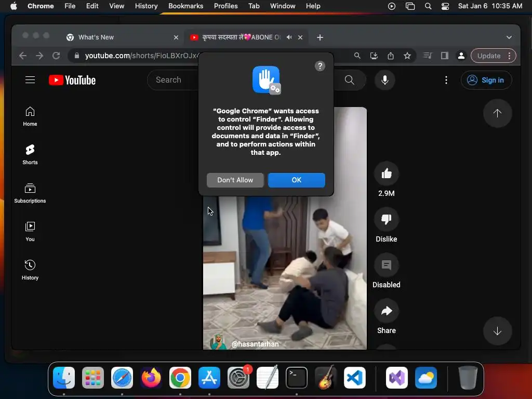Open the Chrome app menu

tap(41, 6)
